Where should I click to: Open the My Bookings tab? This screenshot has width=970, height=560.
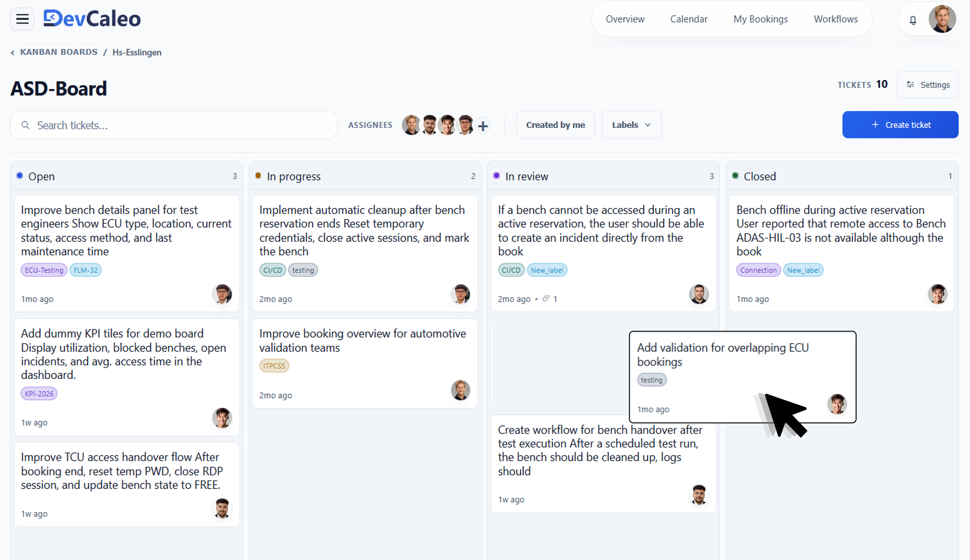(x=760, y=19)
